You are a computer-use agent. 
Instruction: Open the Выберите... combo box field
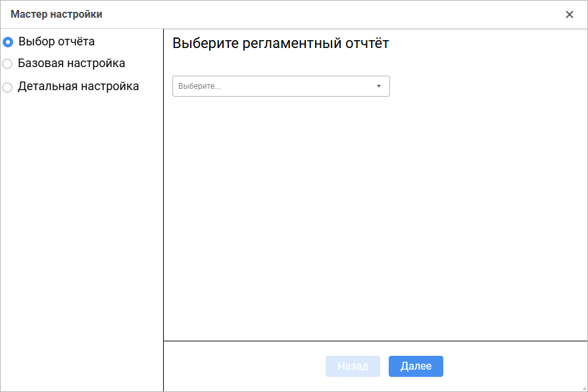(x=281, y=86)
